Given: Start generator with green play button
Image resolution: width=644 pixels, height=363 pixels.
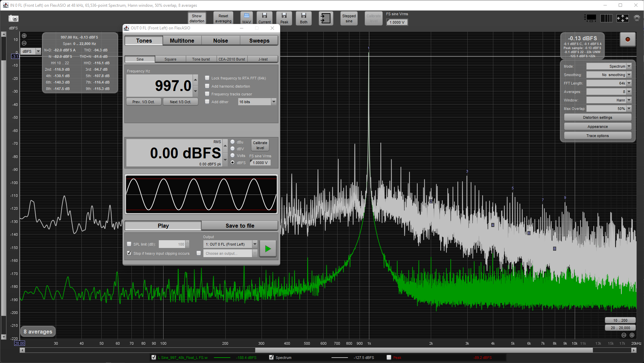Looking at the screenshot, I should pyautogui.click(x=268, y=249).
